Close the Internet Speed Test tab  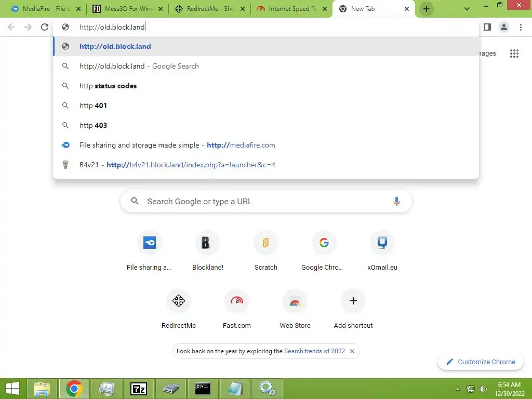[x=325, y=9]
